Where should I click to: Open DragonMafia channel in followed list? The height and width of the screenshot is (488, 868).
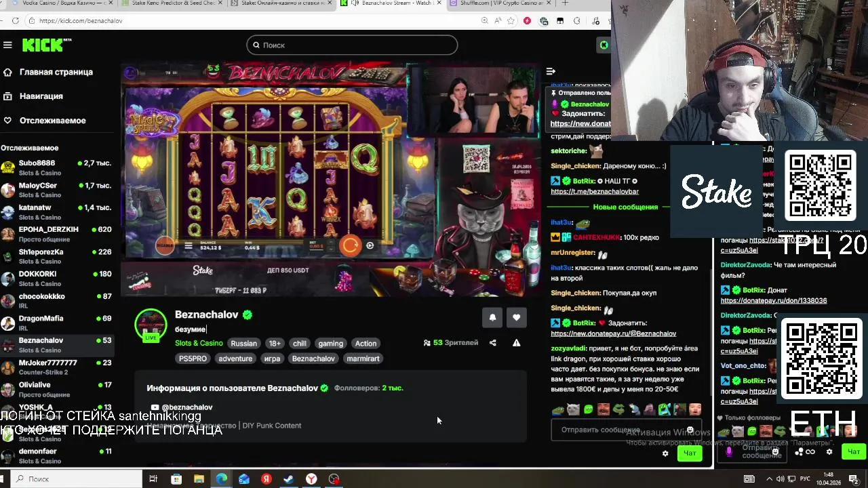point(56,323)
